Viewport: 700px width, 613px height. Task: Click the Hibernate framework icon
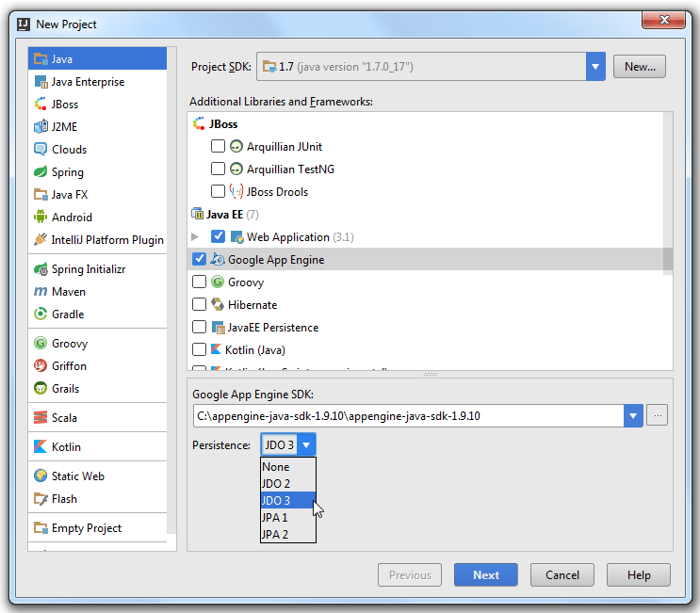218,304
